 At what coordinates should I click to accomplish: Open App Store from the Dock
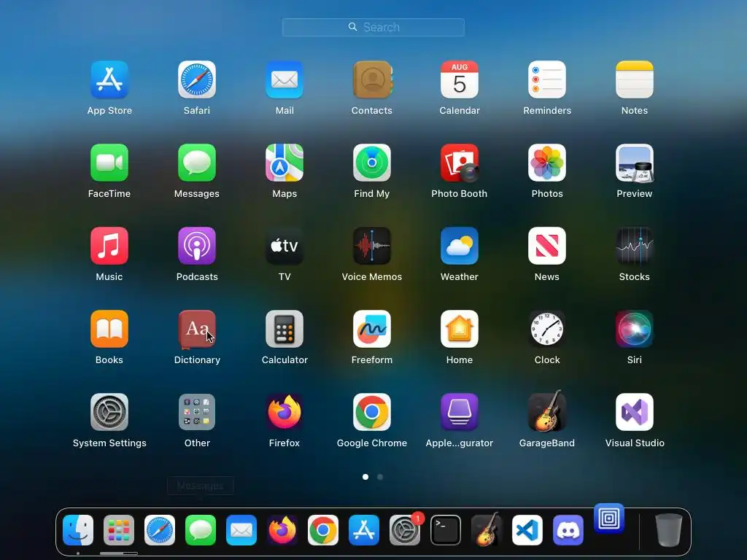tap(364, 530)
